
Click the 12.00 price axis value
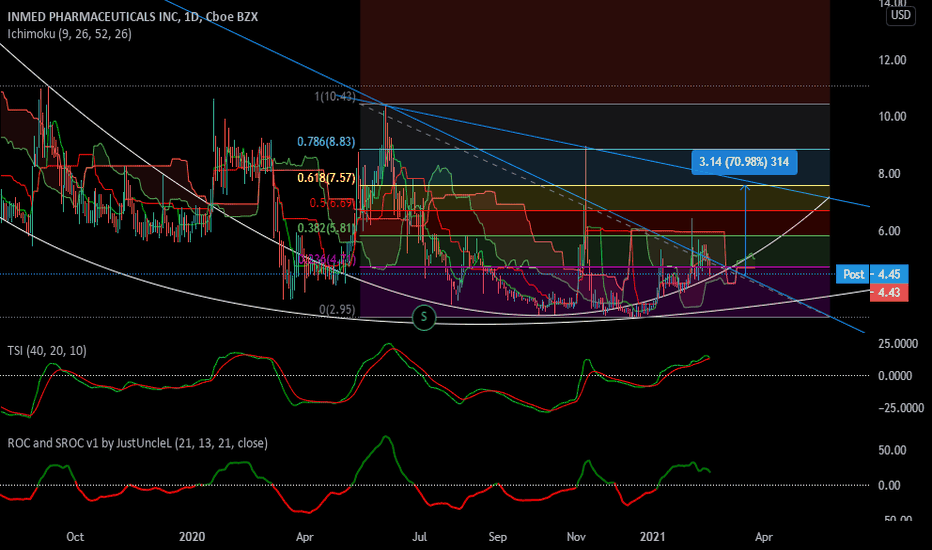pyautogui.click(x=892, y=60)
